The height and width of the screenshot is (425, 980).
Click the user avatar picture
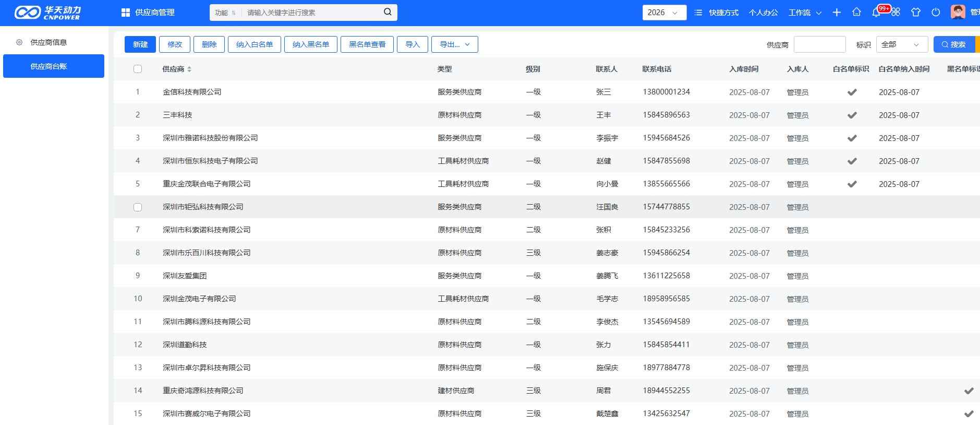coord(958,12)
